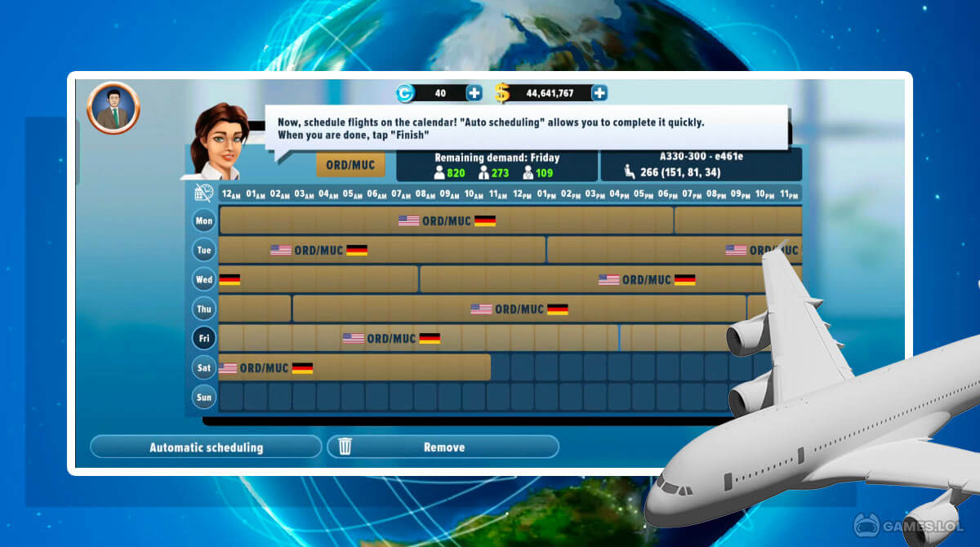
Task: Click the economy demand value 820
Action: (456, 172)
